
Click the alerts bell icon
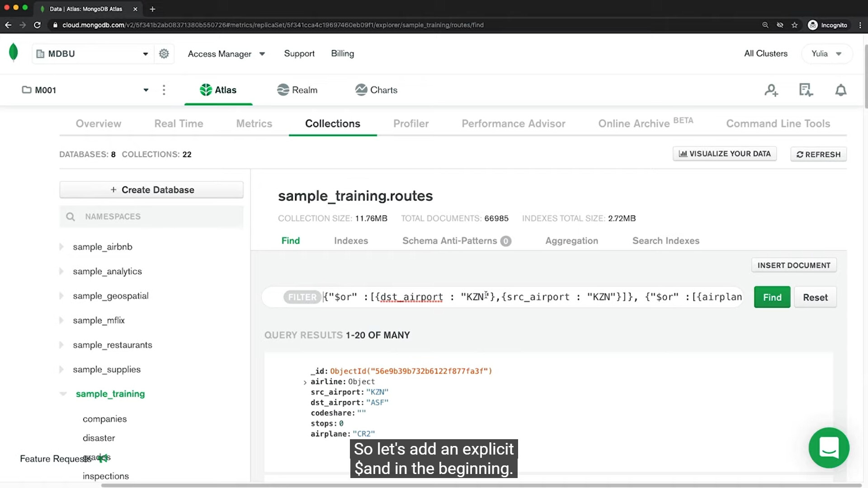[840, 90]
